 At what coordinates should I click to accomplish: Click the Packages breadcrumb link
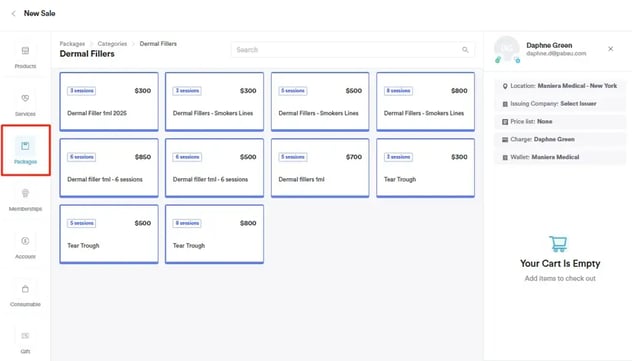72,44
